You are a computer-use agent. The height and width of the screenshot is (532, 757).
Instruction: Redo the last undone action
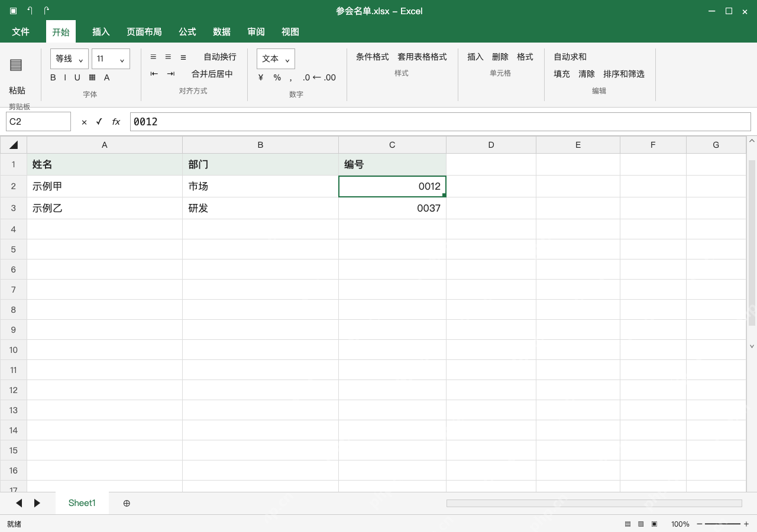click(47, 11)
